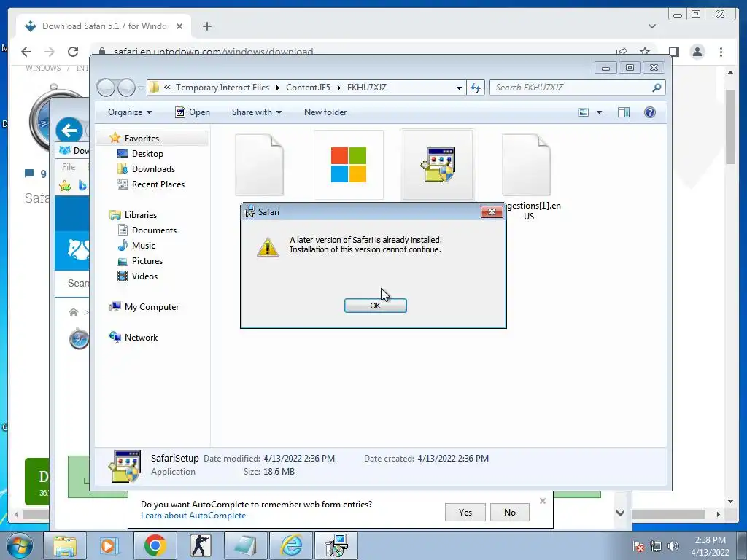Select Content.IE5 breadcrumb segment
Image resolution: width=747 pixels, height=560 pixels.
click(x=308, y=87)
